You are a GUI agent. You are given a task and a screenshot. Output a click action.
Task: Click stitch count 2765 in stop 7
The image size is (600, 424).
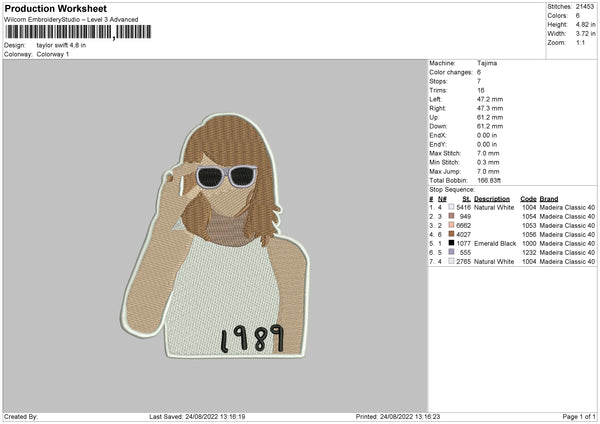[x=463, y=262]
